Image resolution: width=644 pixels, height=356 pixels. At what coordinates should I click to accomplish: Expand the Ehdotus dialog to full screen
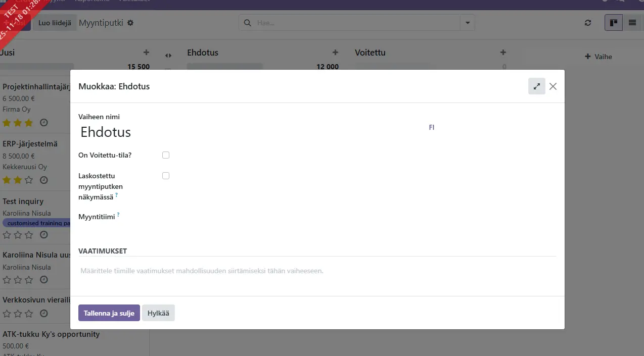536,86
